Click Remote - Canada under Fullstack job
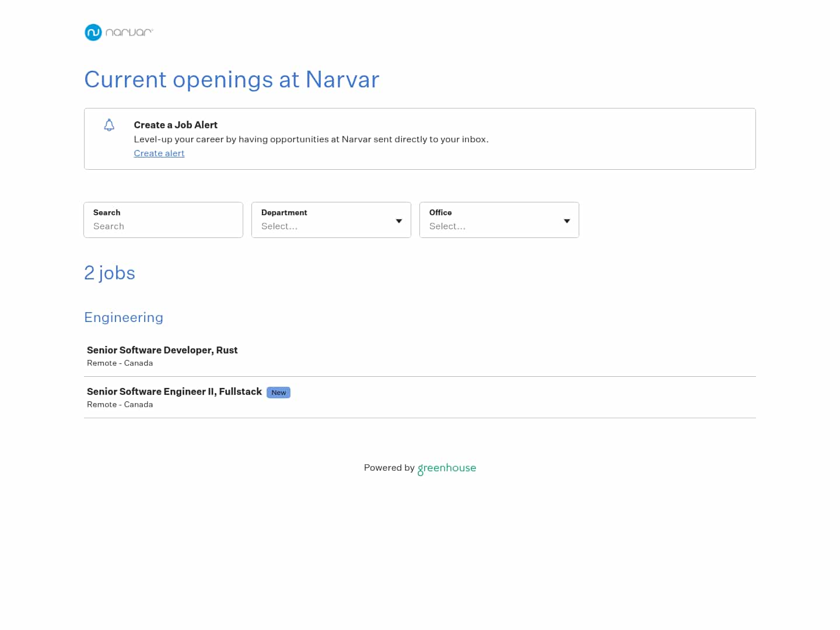The height and width of the screenshot is (630, 840). [120, 404]
